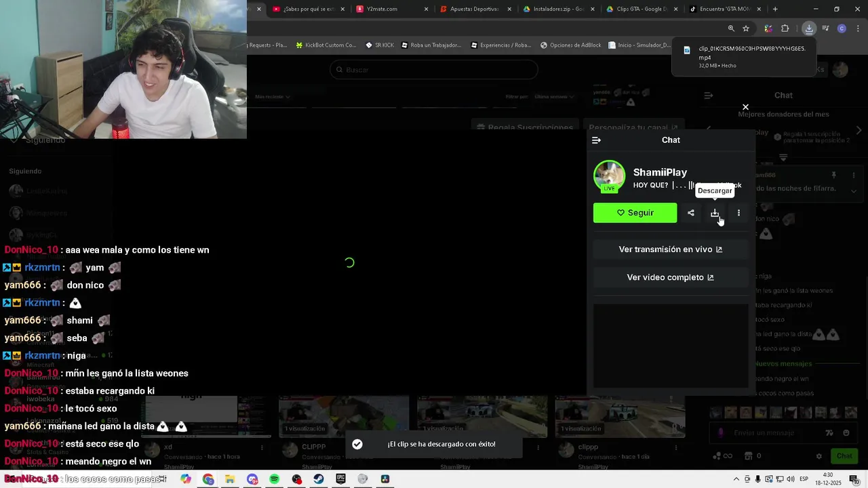Open Ver transmisión en vivo link
Image resolution: width=868 pixels, height=488 pixels.
(671, 249)
